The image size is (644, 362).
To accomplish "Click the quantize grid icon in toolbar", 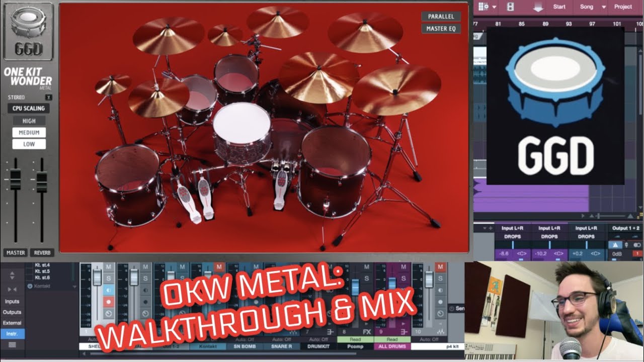I will (484, 7).
